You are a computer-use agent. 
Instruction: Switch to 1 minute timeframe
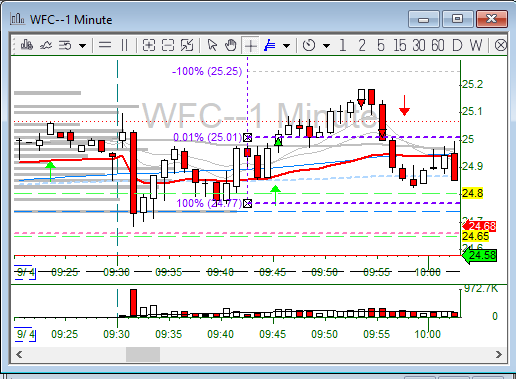pos(342,45)
